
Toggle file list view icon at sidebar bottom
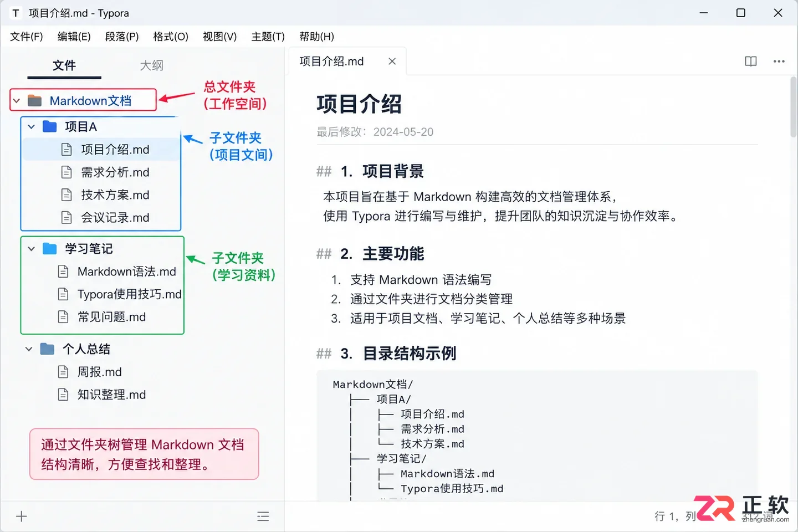[263, 516]
